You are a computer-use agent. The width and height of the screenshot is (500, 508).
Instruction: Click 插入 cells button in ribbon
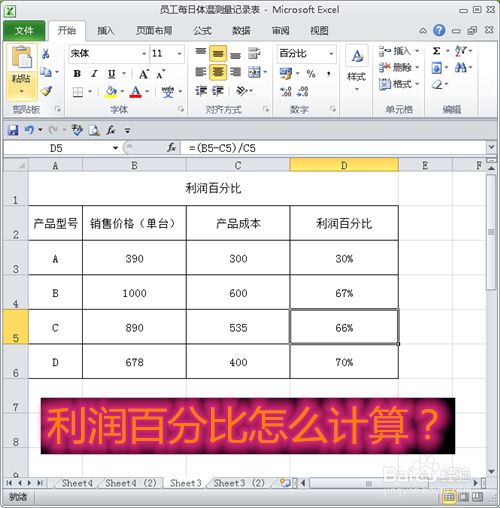tap(399, 51)
